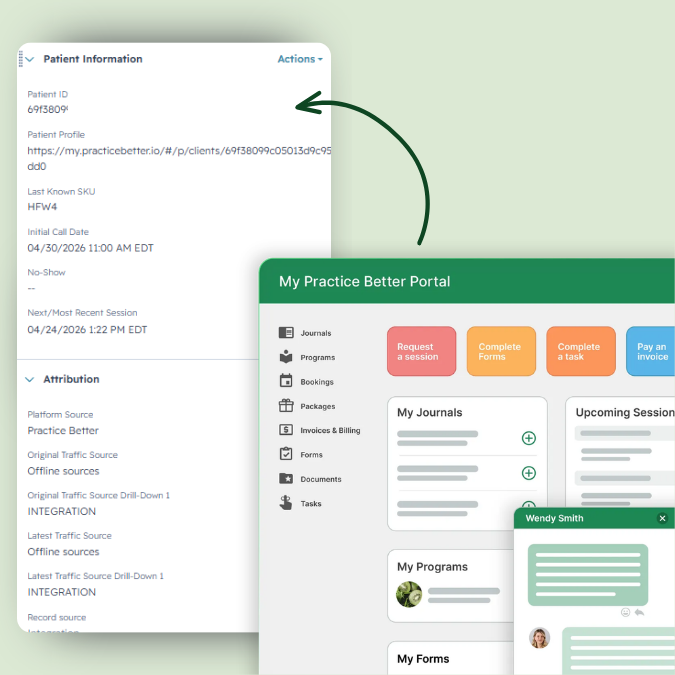This screenshot has height=675, width=675.
Task: Click the HFW4 Last Known SKU value
Action: (x=42, y=207)
